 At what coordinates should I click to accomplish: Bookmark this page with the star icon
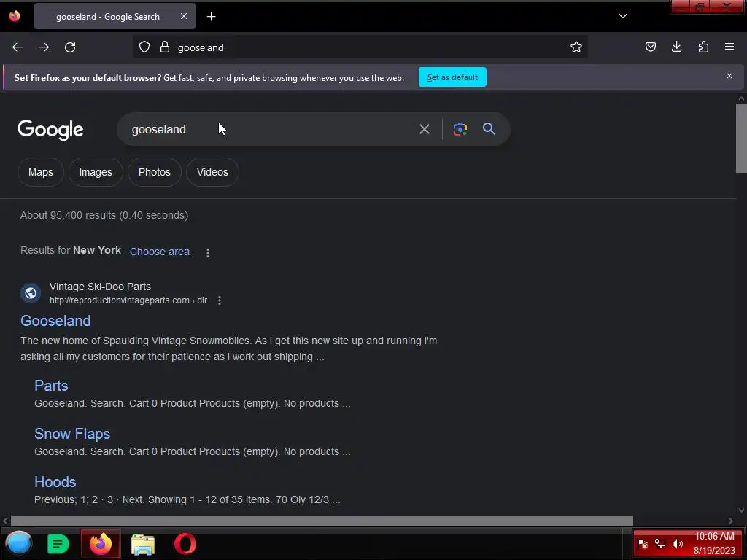576,47
